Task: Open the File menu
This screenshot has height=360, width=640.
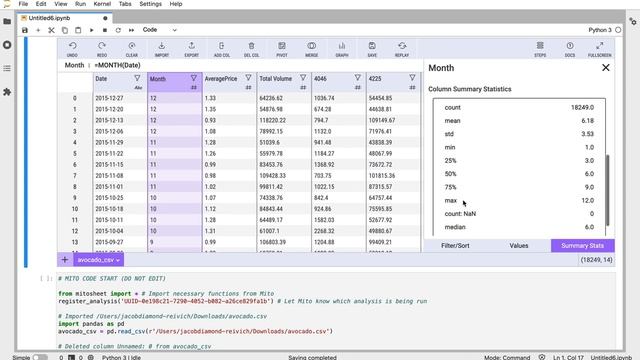Action: click(23, 4)
